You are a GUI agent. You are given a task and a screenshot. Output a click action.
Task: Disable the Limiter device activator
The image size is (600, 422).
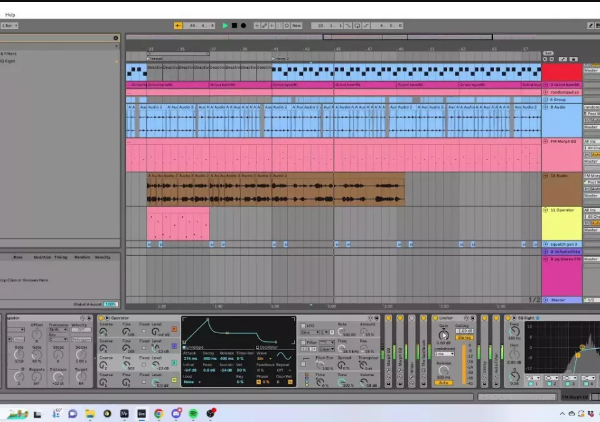437,318
